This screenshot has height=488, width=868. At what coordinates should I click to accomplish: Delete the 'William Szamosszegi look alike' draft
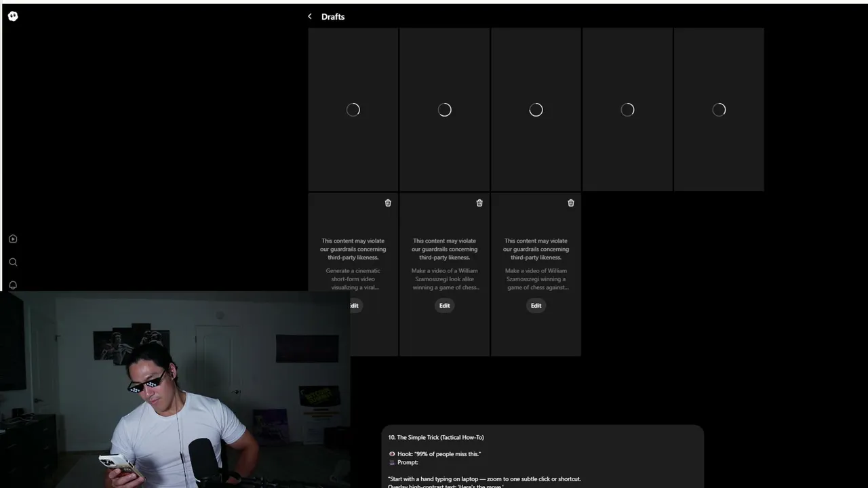pos(479,203)
